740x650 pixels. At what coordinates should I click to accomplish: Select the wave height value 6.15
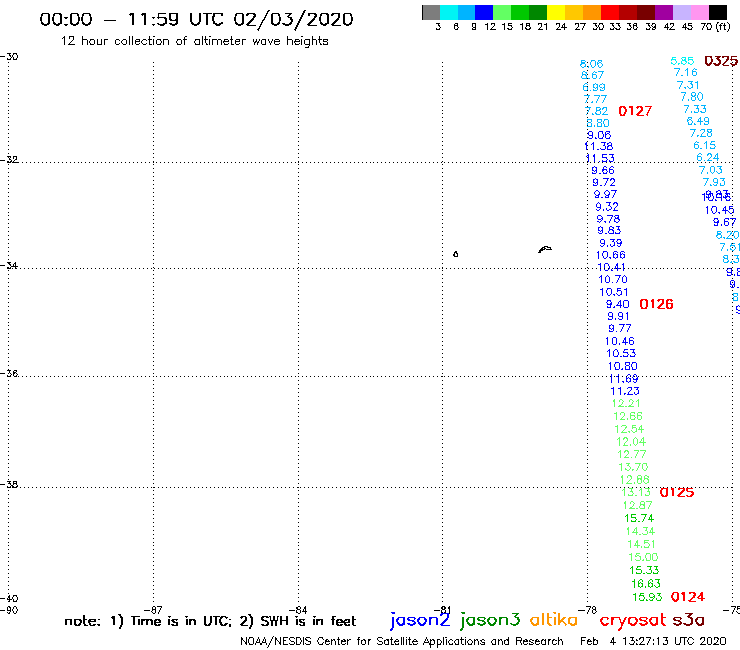pyautogui.click(x=705, y=145)
